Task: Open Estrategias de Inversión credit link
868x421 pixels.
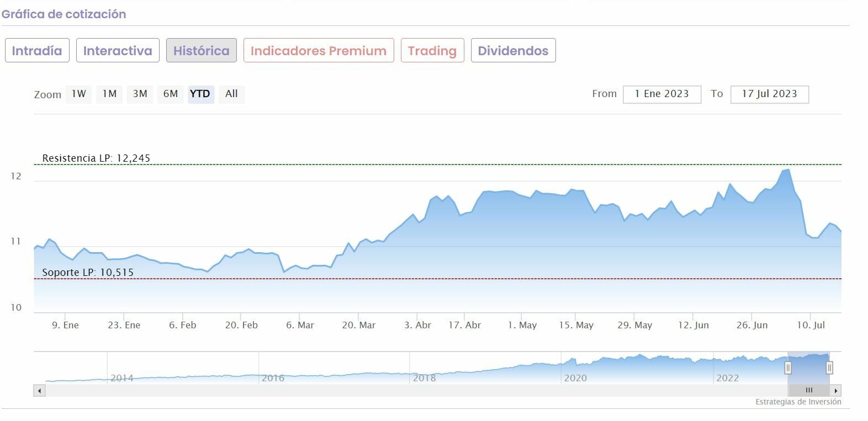Action: [x=798, y=402]
